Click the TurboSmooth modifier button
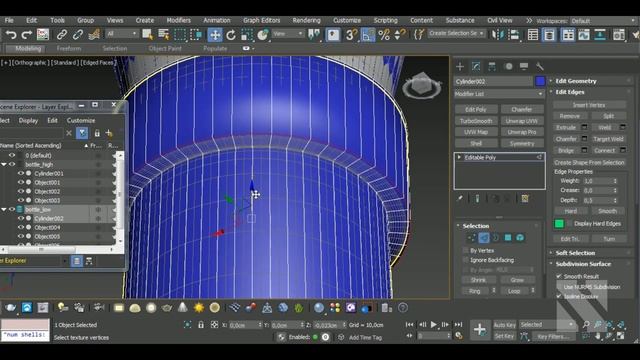 [x=476, y=121]
